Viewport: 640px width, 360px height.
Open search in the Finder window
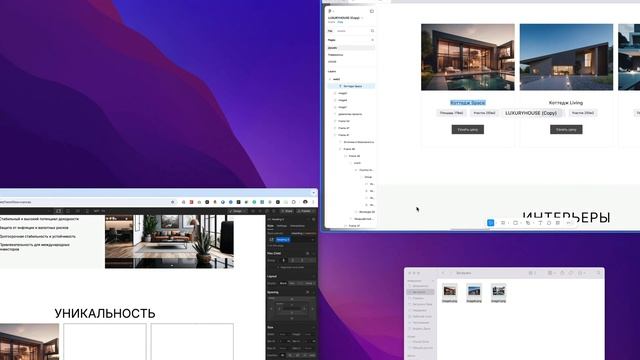[x=598, y=273]
